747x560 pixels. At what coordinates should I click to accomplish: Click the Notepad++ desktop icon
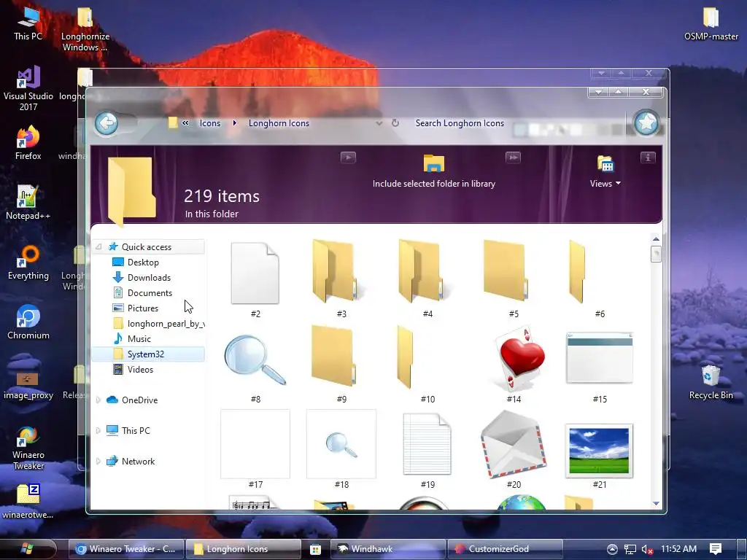point(28,203)
